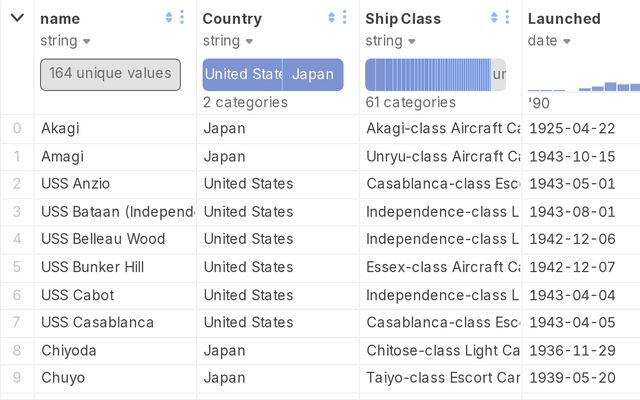Click the USS Casablanca cell
The height and width of the screenshot is (400, 640).
pyautogui.click(x=97, y=322)
